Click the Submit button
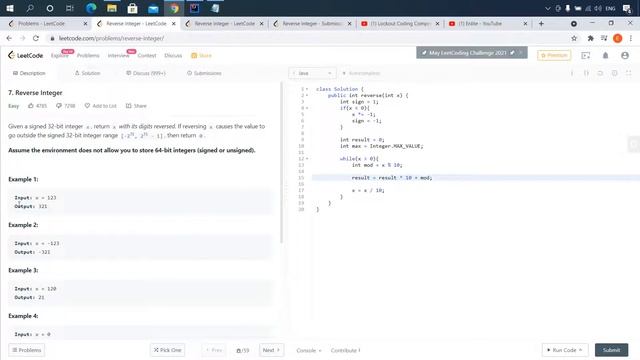 click(x=611, y=350)
